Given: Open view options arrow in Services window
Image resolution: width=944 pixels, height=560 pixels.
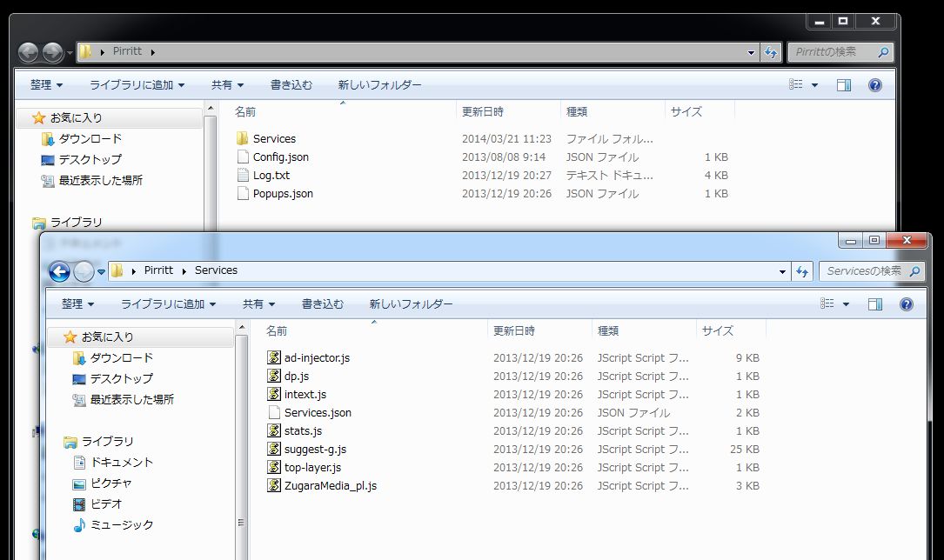Looking at the screenshot, I should coord(846,304).
